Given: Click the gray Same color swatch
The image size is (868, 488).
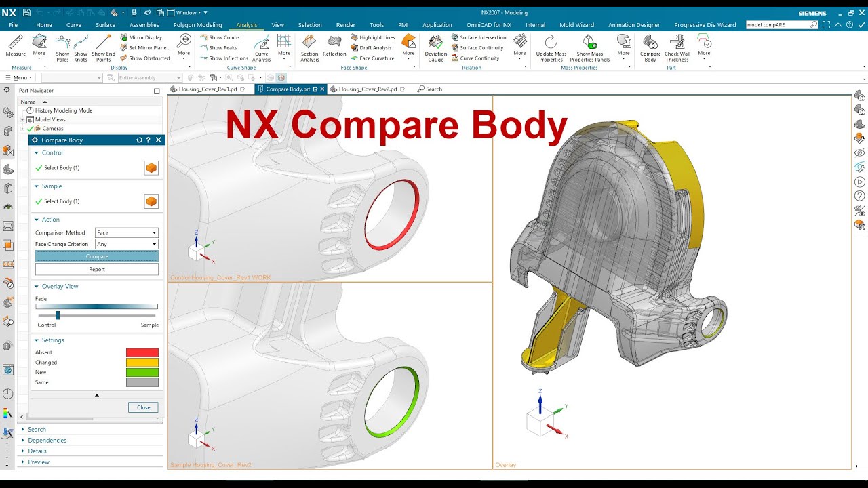Looking at the screenshot, I should [x=142, y=382].
